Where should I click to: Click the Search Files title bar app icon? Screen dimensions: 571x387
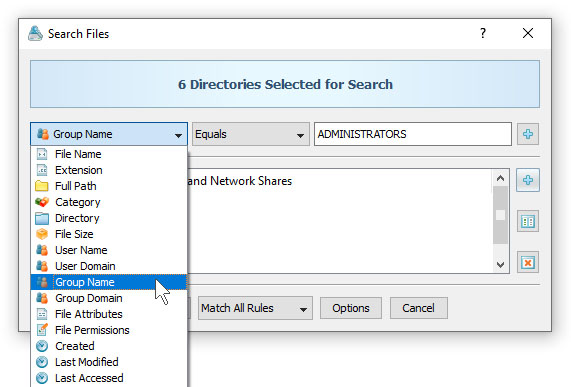(35, 33)
